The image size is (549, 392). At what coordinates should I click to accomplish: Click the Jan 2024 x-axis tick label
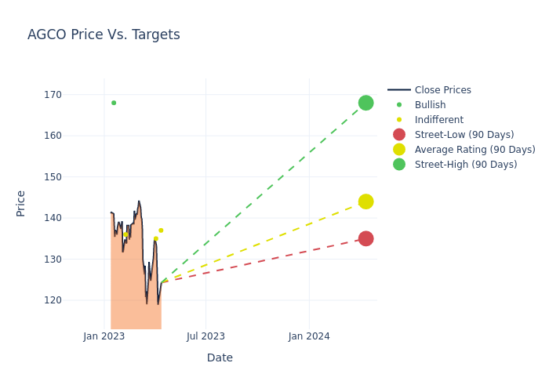click(309, 336)
